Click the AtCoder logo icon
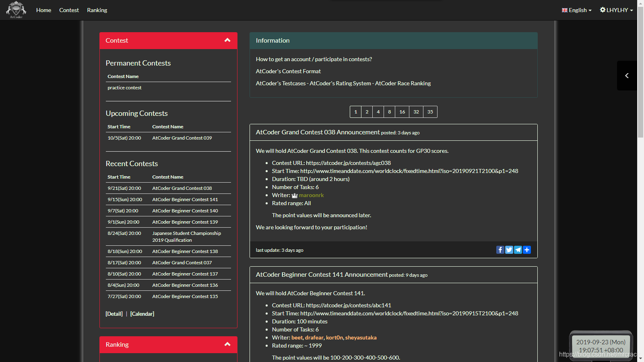The width and height of the screenshot is (644, 362). point(16,10)
